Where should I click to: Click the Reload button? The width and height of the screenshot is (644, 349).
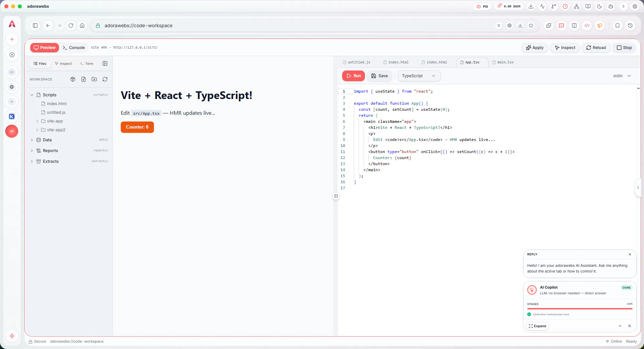pos(596,48)
